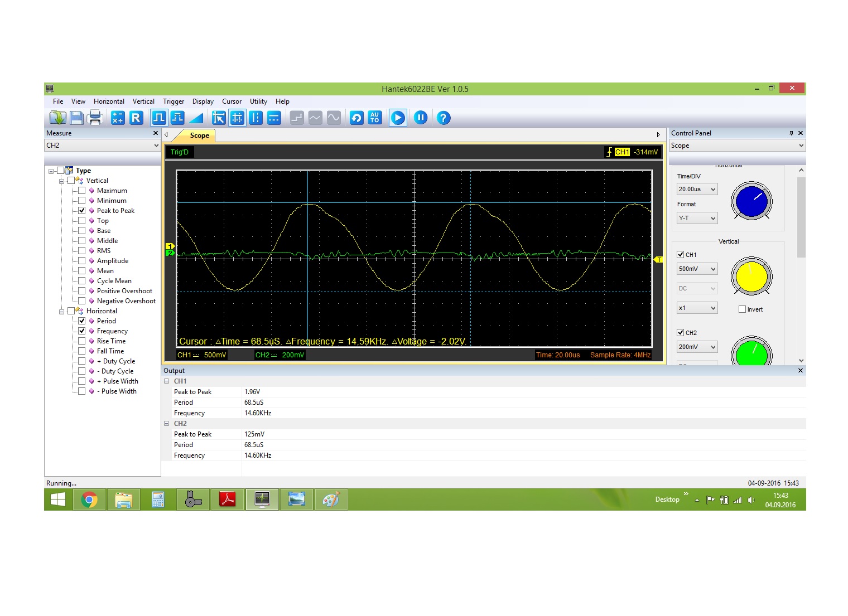Disable the CH2 channel checkbox
The height and width of the screenshot is (616, 848).
pyautogui.click(x=680, y=333)
